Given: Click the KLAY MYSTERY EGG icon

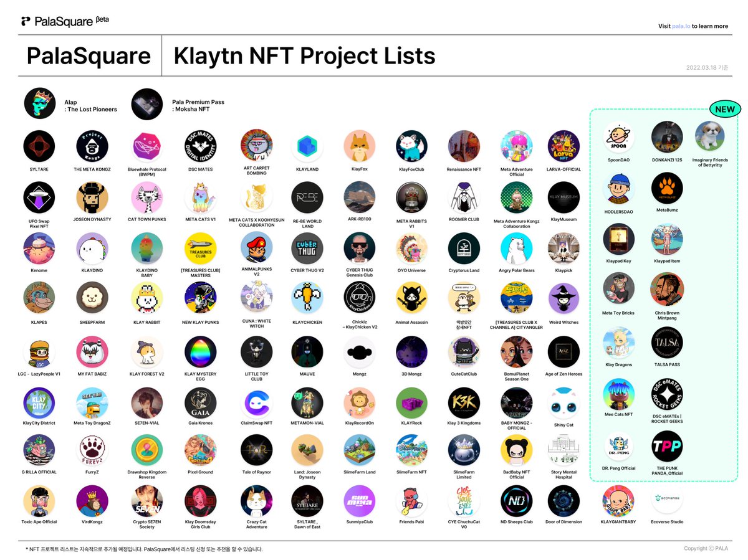Looking at the screenshot, I should 200,352.
